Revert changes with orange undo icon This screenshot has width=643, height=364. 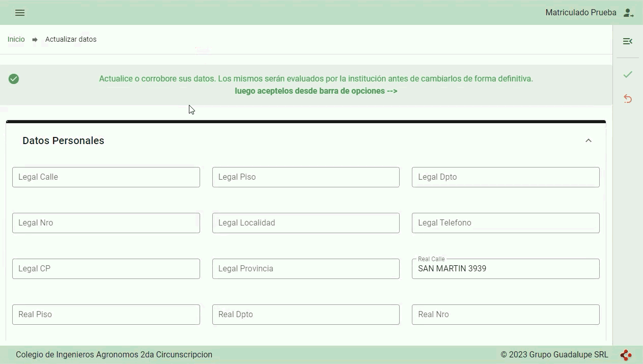tap(628, 99)
